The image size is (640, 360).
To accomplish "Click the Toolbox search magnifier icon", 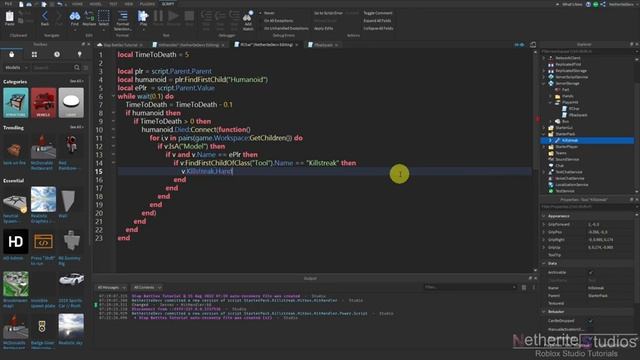I will 77,67.
